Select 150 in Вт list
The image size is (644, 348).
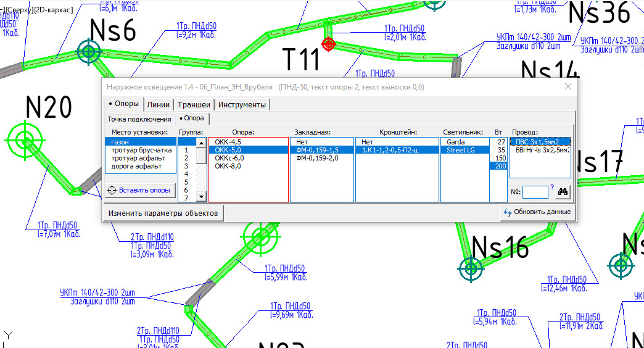[498, 158]
